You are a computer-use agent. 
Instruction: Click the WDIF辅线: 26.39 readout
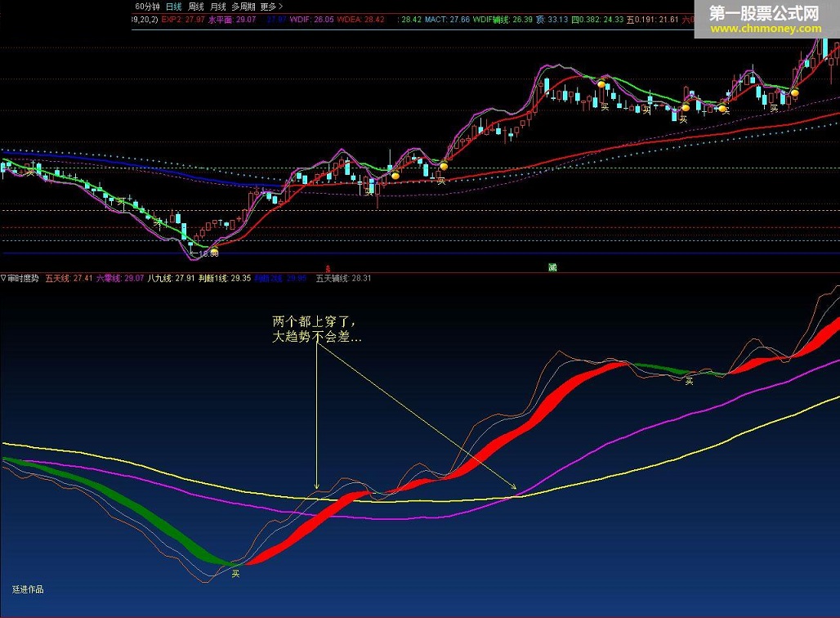[503, 20]
